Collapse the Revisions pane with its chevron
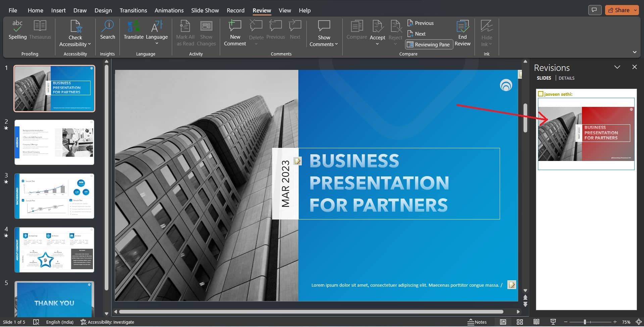The width and height of the screenshot is (644, 327). point(618,67)
